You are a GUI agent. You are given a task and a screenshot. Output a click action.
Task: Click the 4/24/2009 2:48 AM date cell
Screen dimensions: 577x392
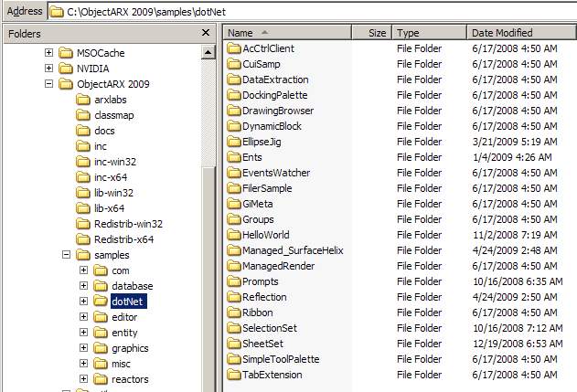point(515,250)
